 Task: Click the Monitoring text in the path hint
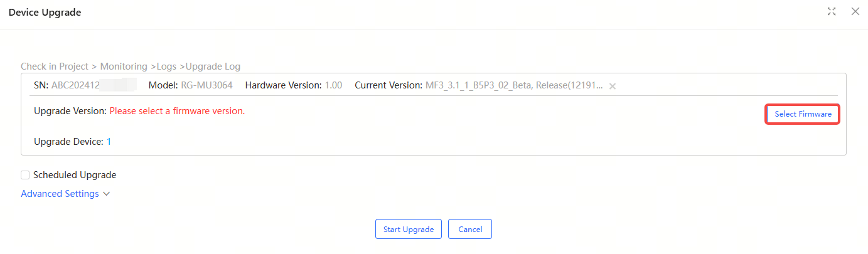click(124, 66)
